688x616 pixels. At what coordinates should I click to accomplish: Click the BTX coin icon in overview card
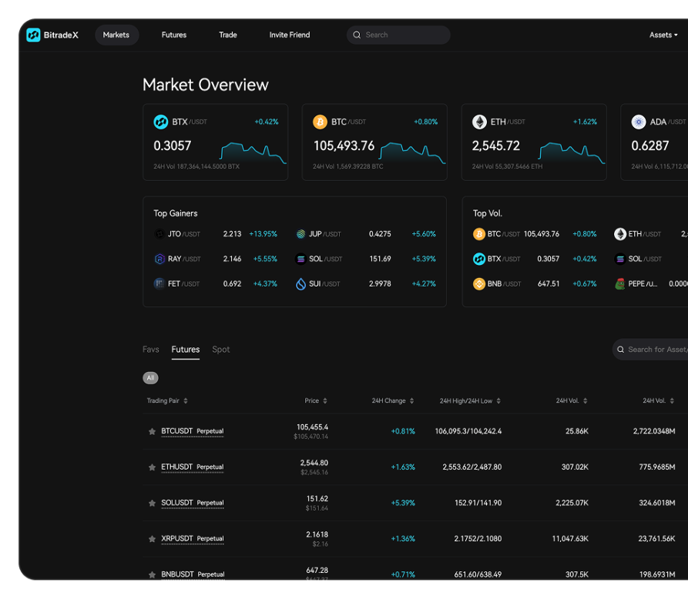point(160,122)
